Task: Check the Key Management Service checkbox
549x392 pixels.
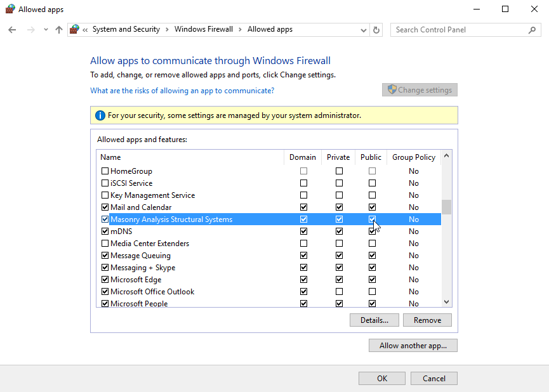Action: tap(105, 195)
